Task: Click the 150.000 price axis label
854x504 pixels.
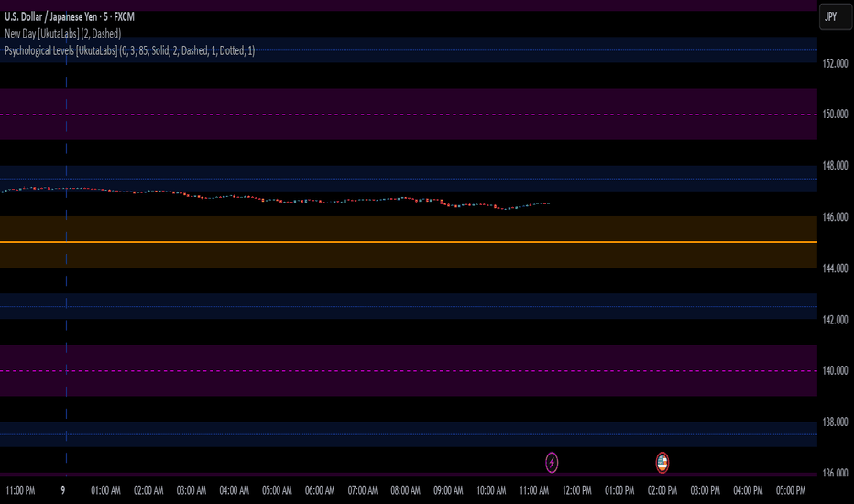Action: click(x=835, y=114)
